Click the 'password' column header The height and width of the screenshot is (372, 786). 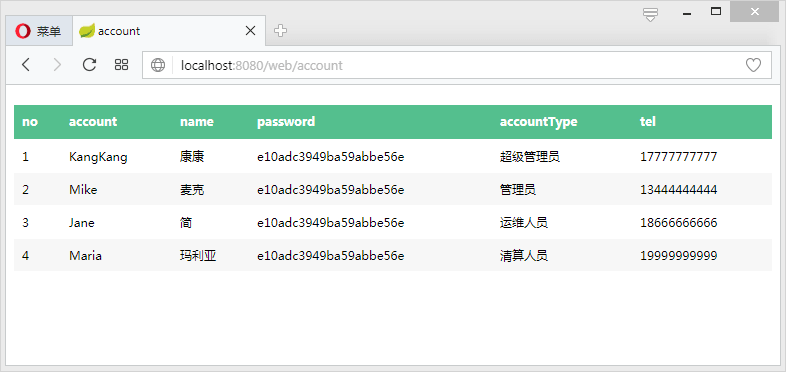pos(286,122)
